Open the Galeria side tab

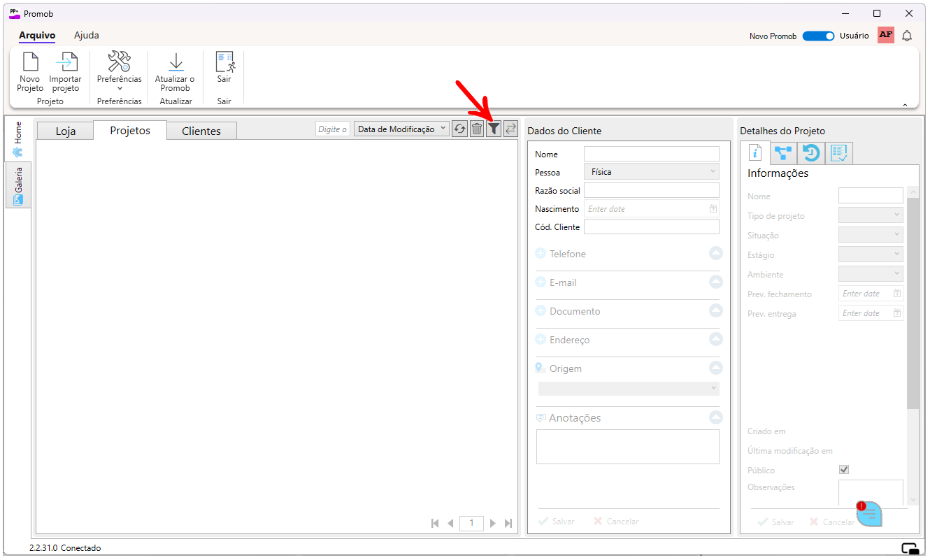pyautogui.click(x=18, y=185)
